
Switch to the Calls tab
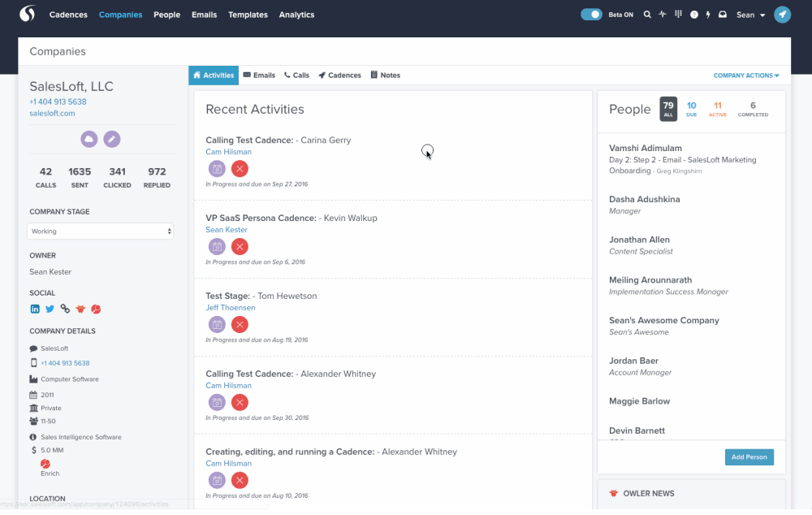296,75
